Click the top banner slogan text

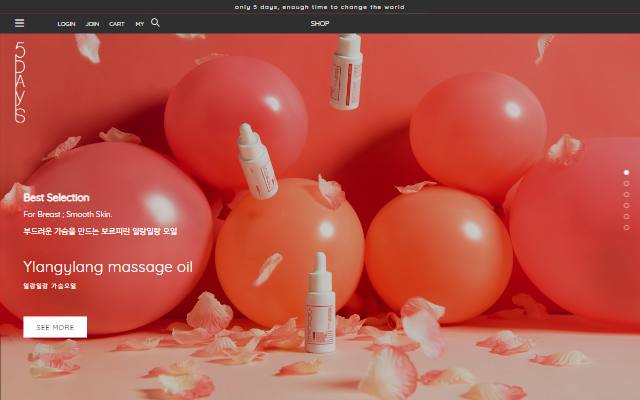click(x=320, y=7)
